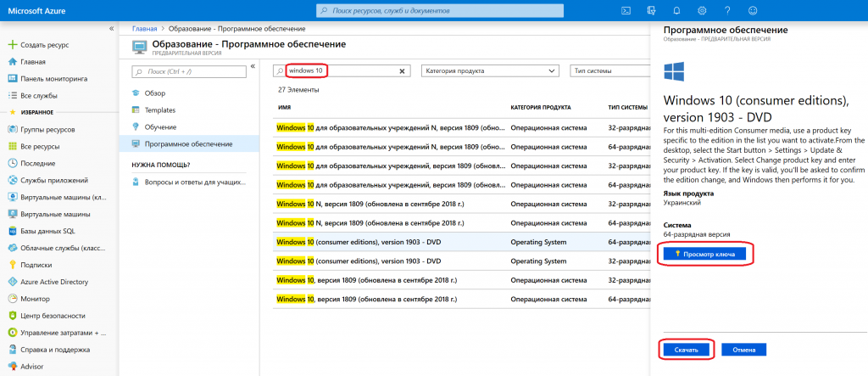Click the Отмена button
The width and height of the screenshot is (868, 376).
pyautogui.click(x=744, y=350)
